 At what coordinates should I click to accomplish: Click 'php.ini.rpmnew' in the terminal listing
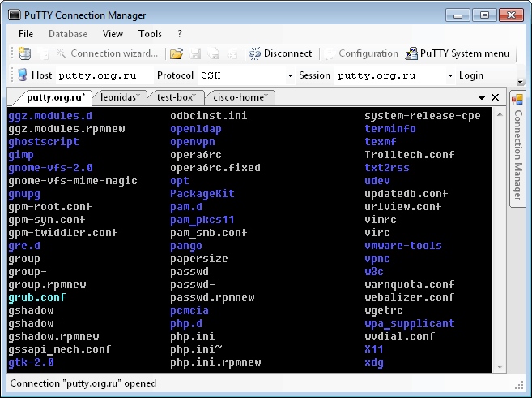(x=215, y=362)
